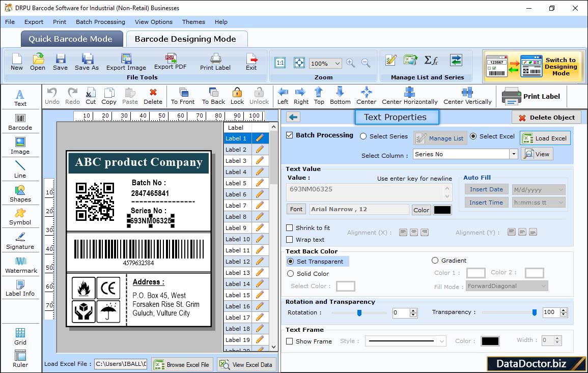
Task: Adjust the Transparency stepper arrows
Action: coord(563,312)
